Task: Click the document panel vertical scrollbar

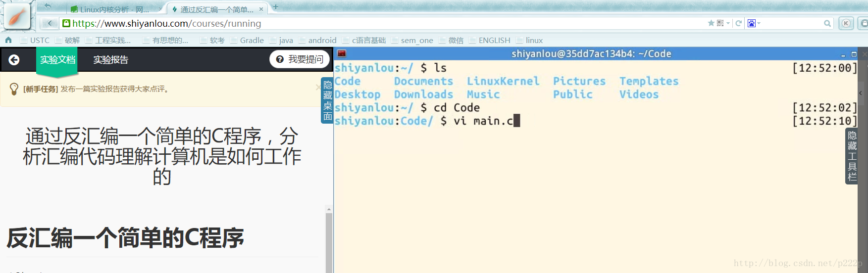Action: [329, 242]
